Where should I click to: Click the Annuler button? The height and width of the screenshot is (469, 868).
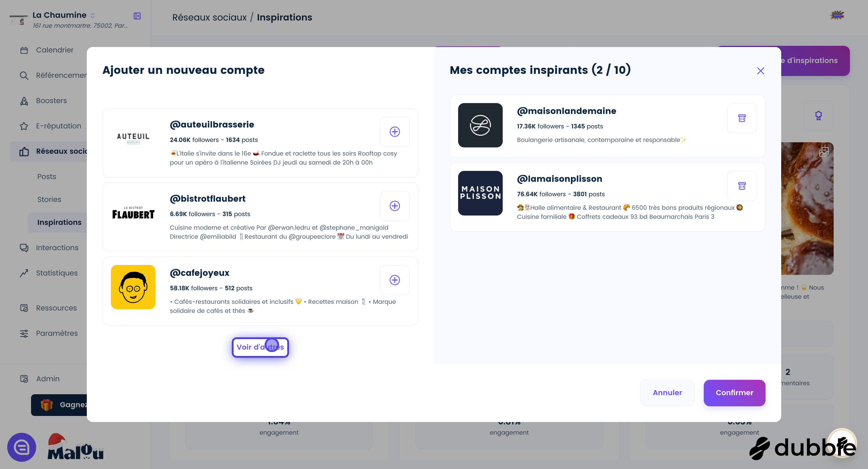[x=667, y=393]
